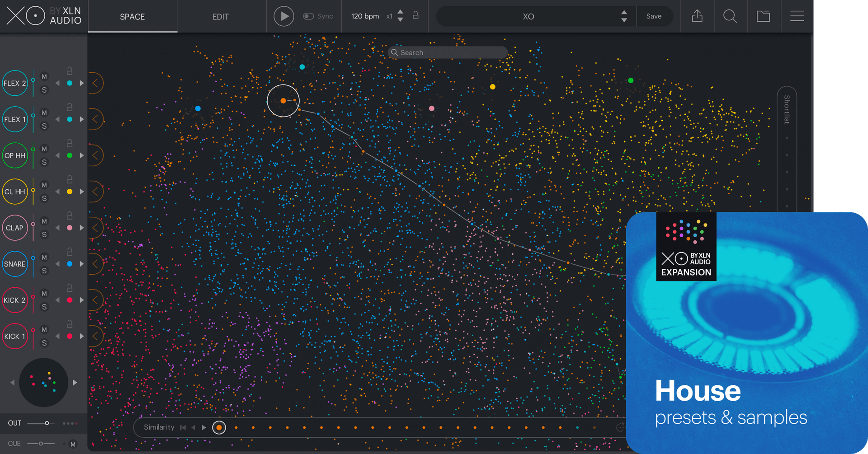
Task: Save the current preset
Action: 654,16
